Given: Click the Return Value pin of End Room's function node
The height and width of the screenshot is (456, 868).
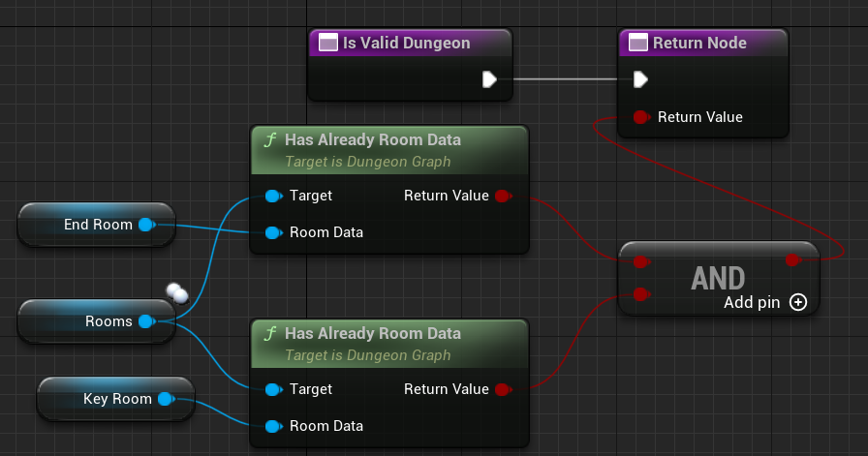Looking at the screenshot, I should (x=501, y=196).
